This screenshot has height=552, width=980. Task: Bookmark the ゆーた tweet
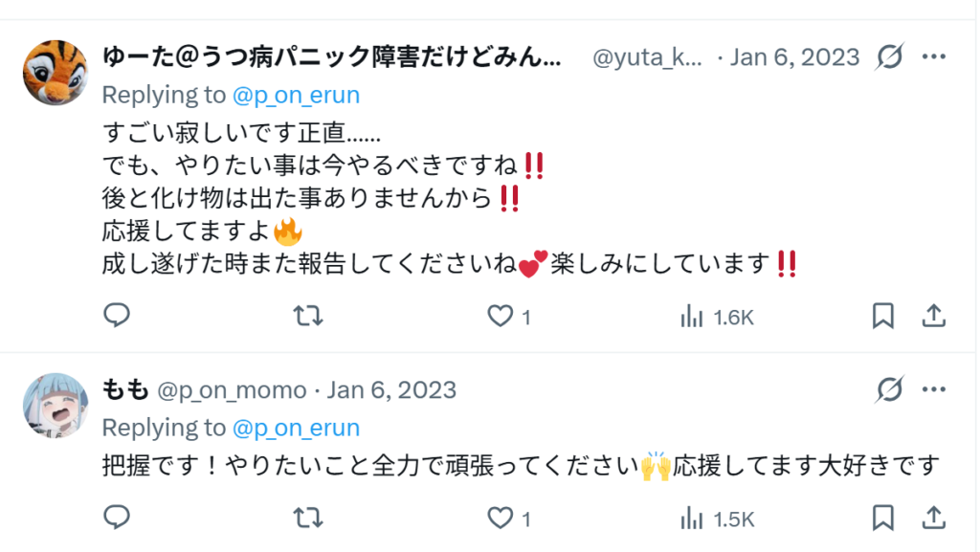(883, 316)
